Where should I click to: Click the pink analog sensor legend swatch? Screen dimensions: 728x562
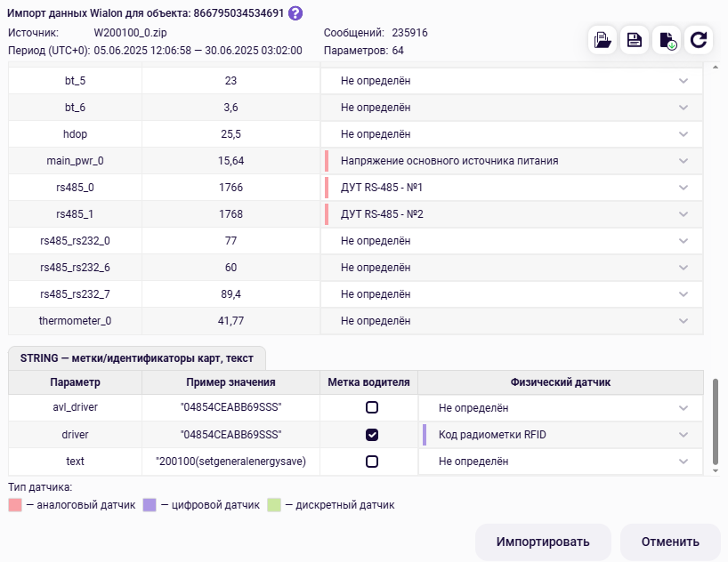click(15, 505)
